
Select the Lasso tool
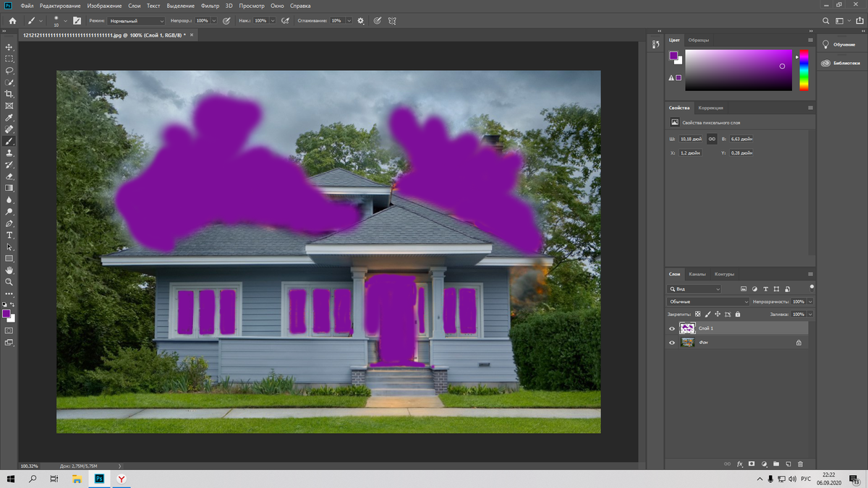point(9,71)
